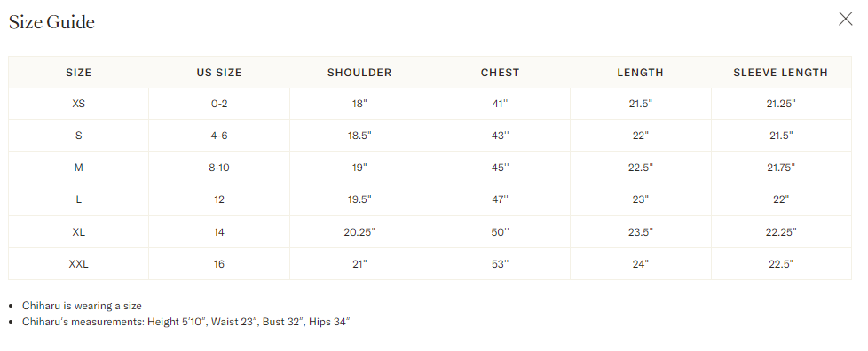Click the Size Guide heading
Image resolution: width=868 pixels, height=351 pixels.
(51, 22)
